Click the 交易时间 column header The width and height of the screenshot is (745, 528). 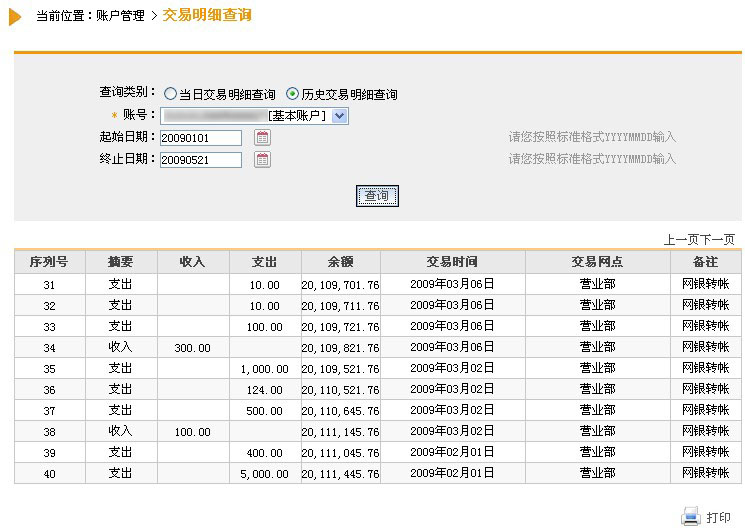[x=452, y=262]
